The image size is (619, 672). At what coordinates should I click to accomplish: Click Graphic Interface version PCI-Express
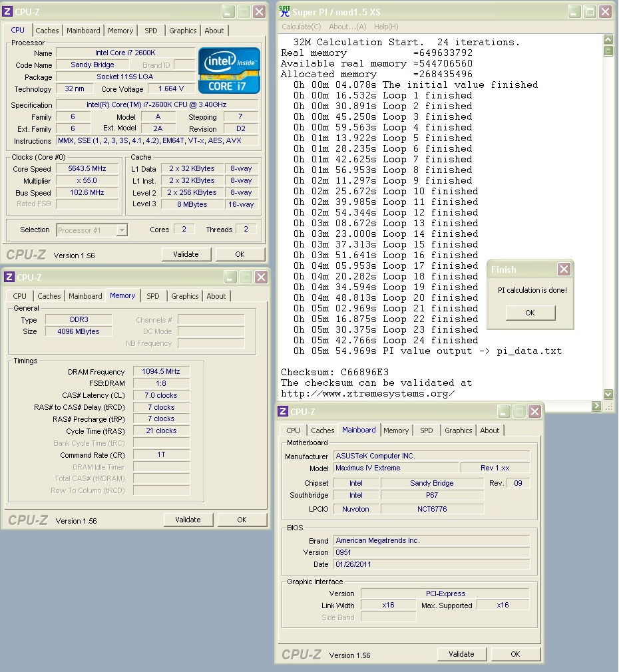tap(445, 593)
